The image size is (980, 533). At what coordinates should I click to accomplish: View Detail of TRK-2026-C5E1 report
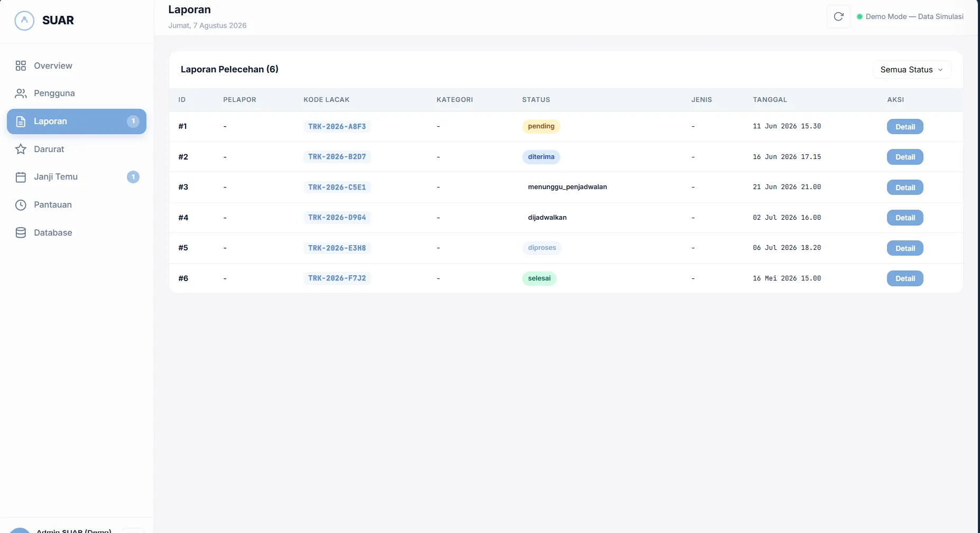(x=905, y=188)
